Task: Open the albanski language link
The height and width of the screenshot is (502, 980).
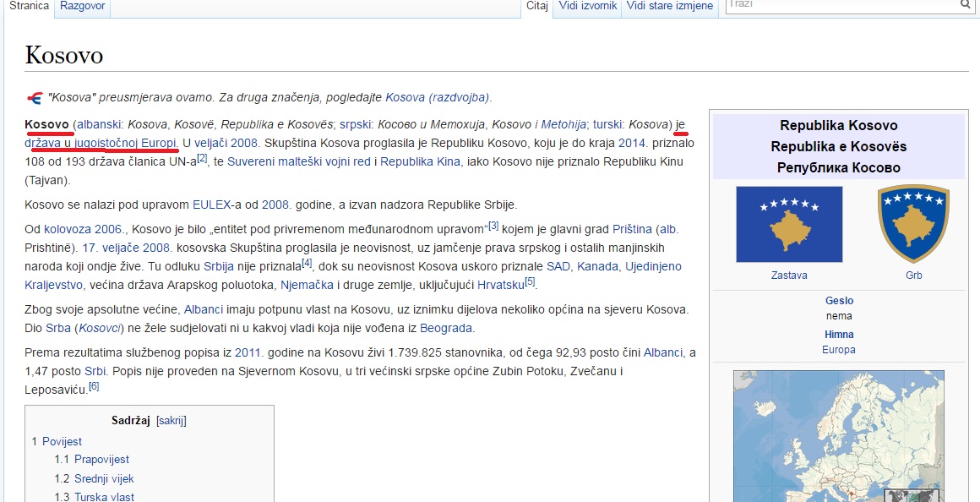Action: pyautogui.click(x=98, y=124)
